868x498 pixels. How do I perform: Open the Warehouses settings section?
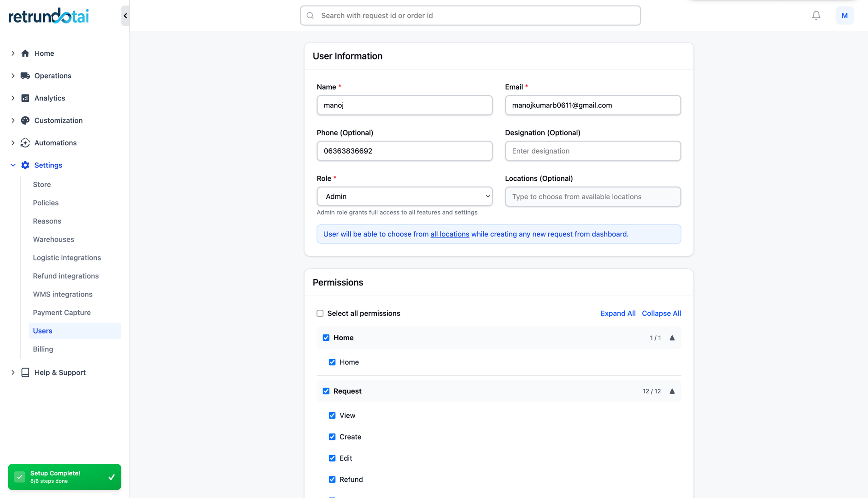point(53,239)
